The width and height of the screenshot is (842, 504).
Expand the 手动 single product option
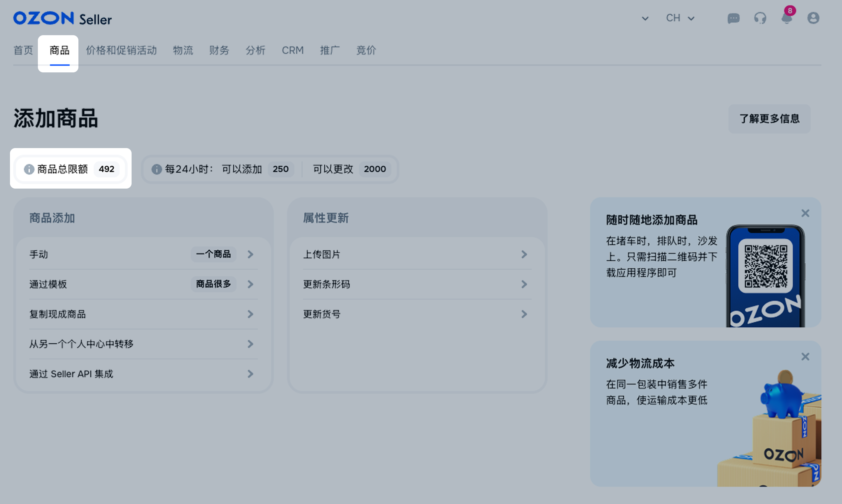click(x=251, y=254)
